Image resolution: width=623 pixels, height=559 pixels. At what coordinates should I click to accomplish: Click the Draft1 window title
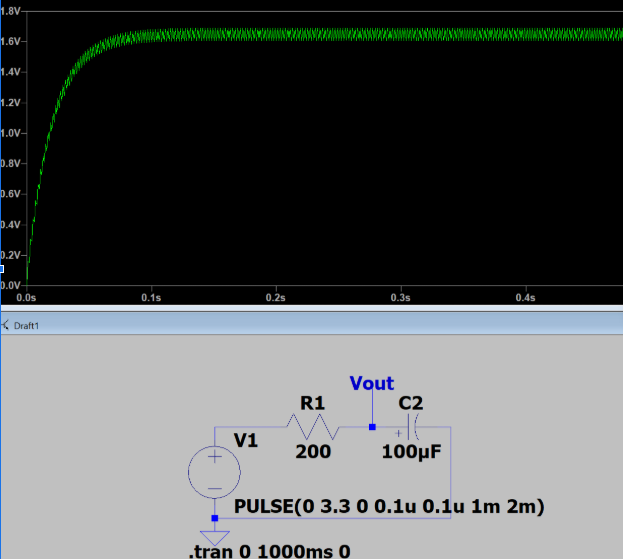[x=27, y=326]
